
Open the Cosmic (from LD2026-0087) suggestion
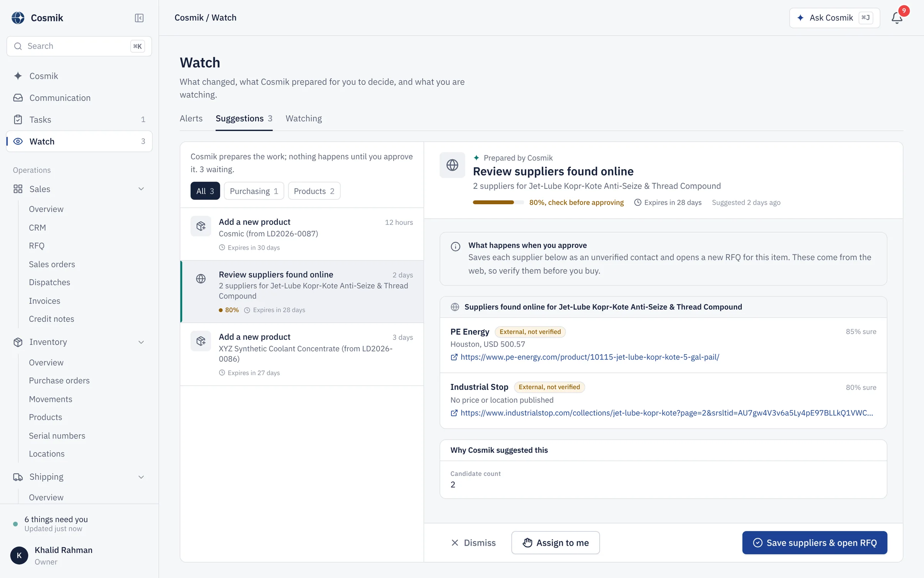coord(302,234)
